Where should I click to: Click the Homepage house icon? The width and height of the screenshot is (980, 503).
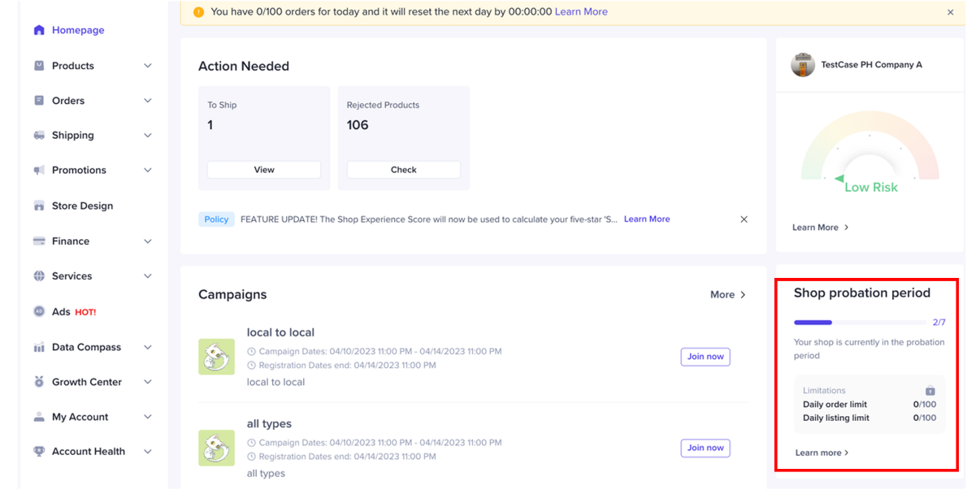click(39, 30)
